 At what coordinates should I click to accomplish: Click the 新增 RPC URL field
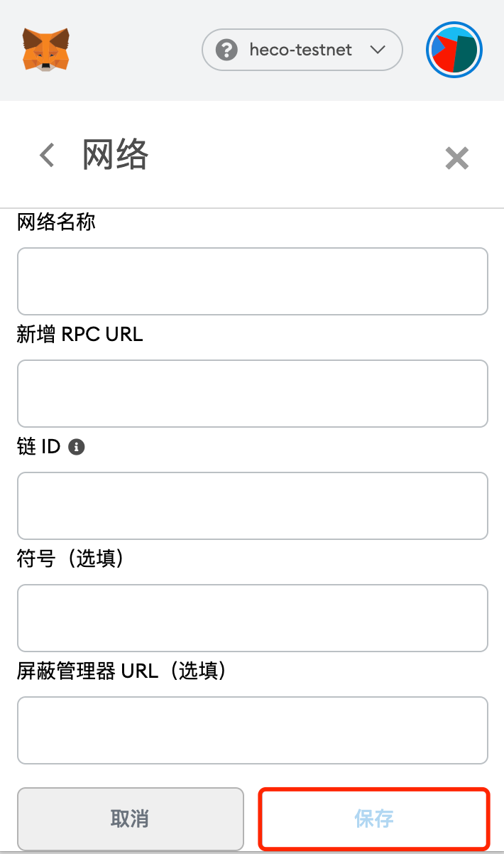coord(252,393)
